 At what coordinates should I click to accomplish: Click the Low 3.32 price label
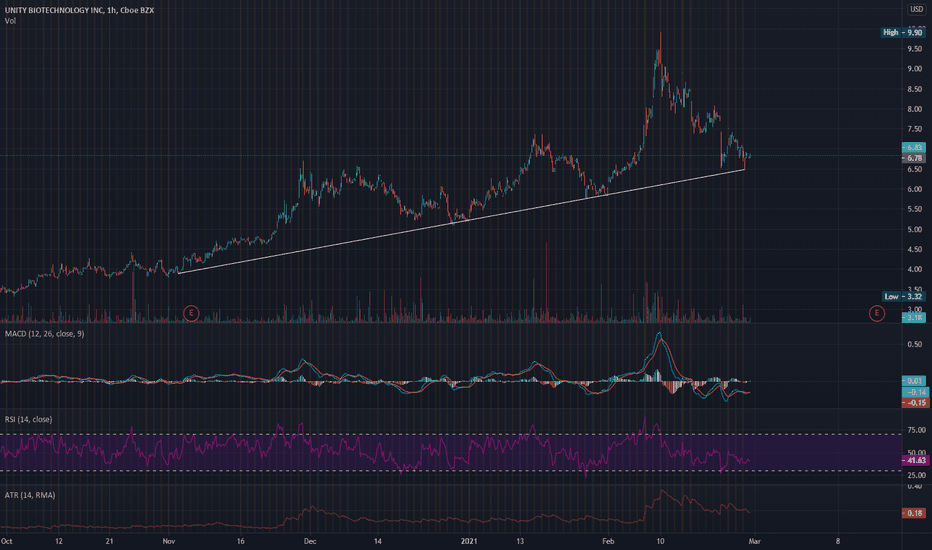pos(903,296)
